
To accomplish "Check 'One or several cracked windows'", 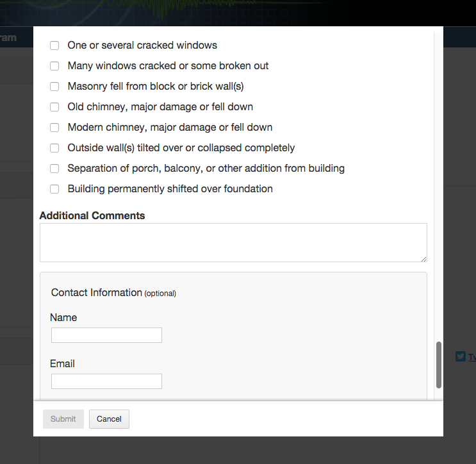I will point(54,46).
